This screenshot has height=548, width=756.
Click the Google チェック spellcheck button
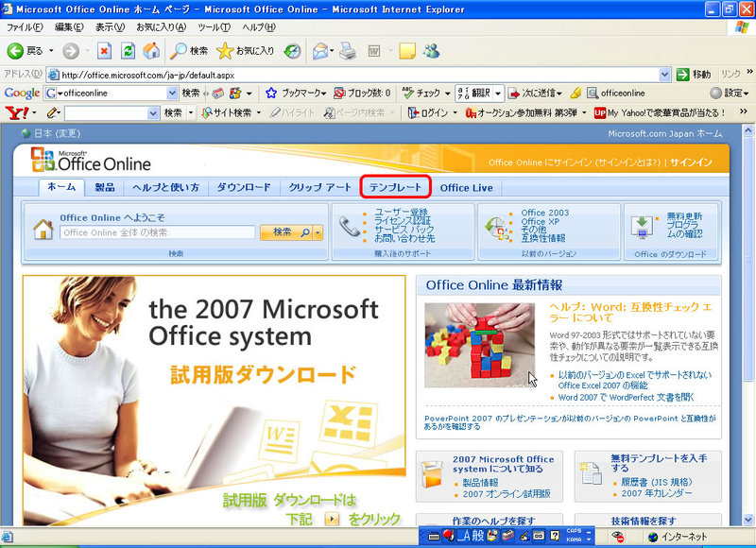click(x=421, y=93)
